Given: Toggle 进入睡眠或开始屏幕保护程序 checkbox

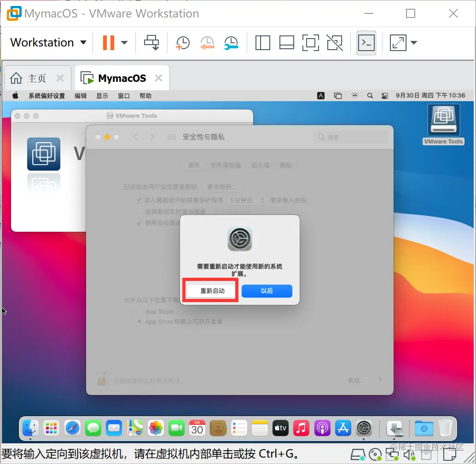Looking at the screenshot, I should coord(139,200).
